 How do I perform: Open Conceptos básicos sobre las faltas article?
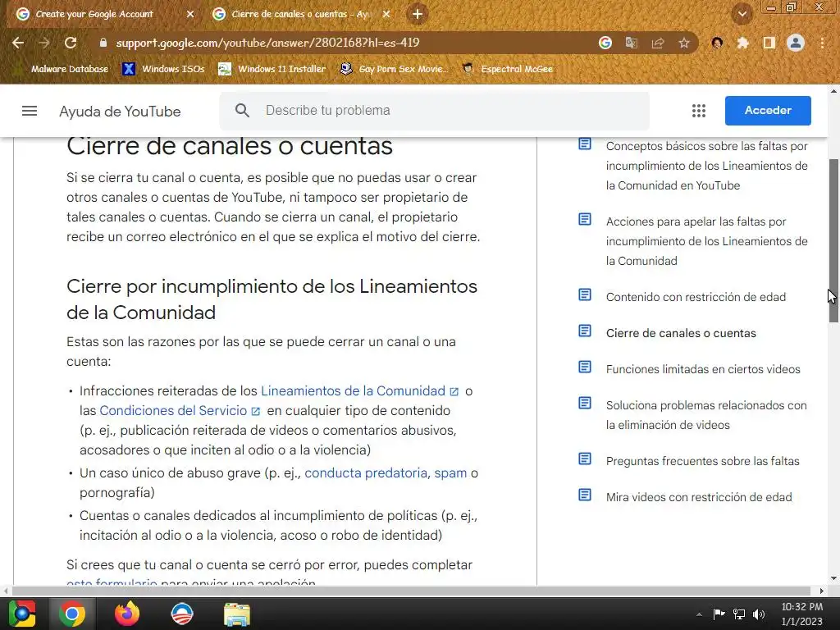[x=706, y=166]
